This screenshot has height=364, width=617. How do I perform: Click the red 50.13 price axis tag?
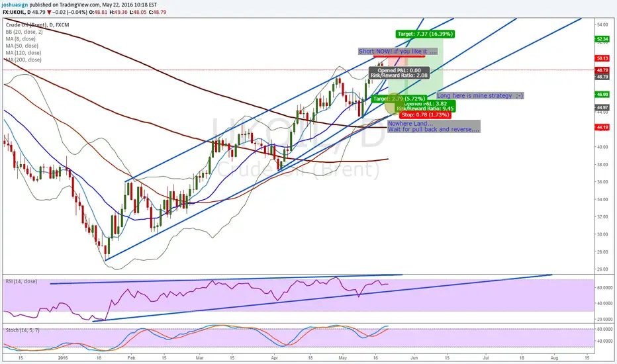click(x=602, y=58)
